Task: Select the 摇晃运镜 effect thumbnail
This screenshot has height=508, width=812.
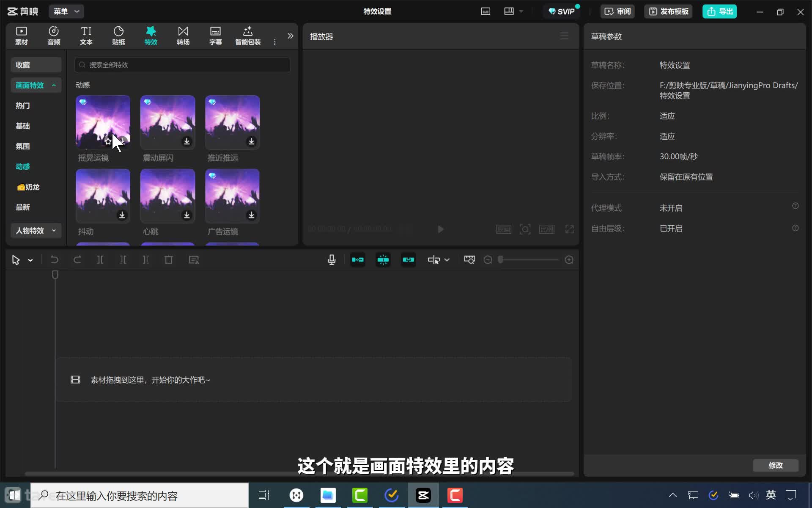Action: tap(103, 122)
